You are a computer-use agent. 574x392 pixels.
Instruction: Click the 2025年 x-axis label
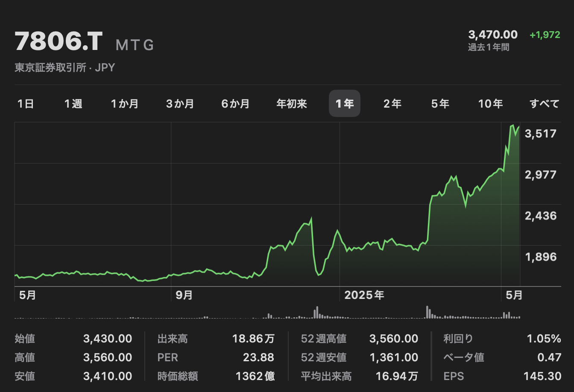pos(364,295)
